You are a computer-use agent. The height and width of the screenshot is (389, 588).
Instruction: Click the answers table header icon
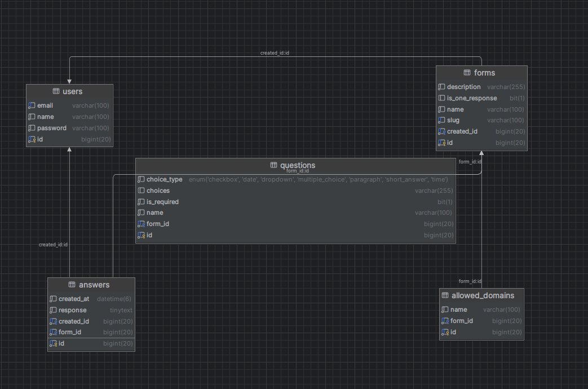click(x=72, y=285)
